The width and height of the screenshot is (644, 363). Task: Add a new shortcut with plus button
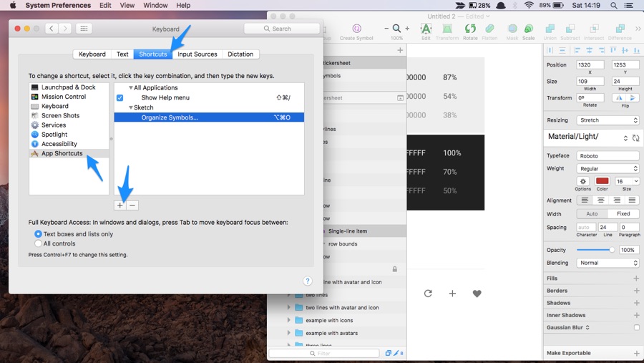pos(120,205)
